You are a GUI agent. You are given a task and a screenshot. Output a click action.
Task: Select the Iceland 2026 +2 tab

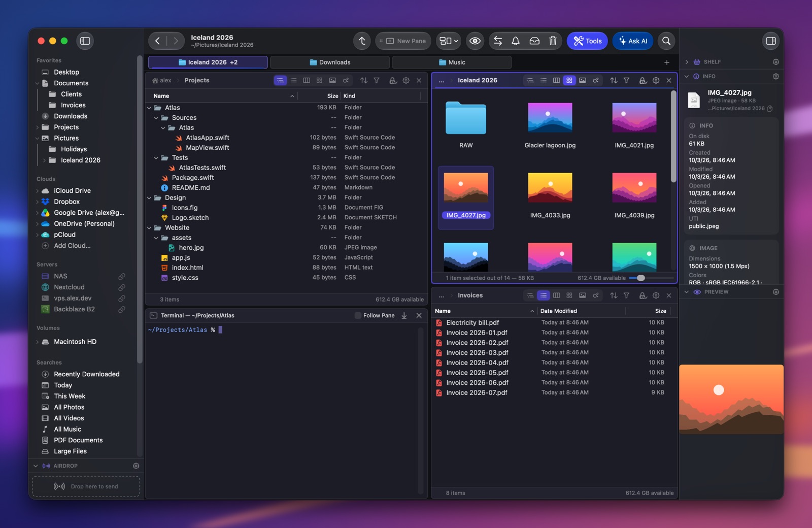point(208,62)
